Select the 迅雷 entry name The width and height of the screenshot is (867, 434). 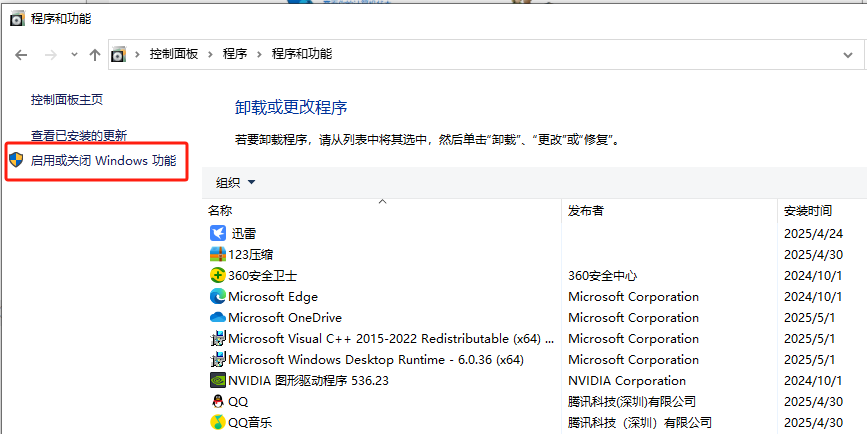[x=244, y=234]
